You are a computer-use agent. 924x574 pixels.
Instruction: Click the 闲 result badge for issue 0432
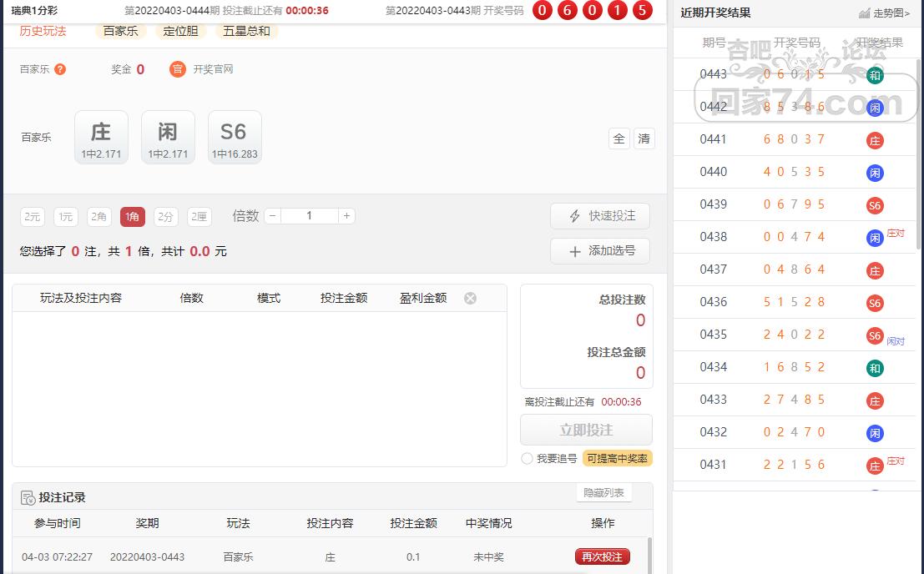[875, 433]
